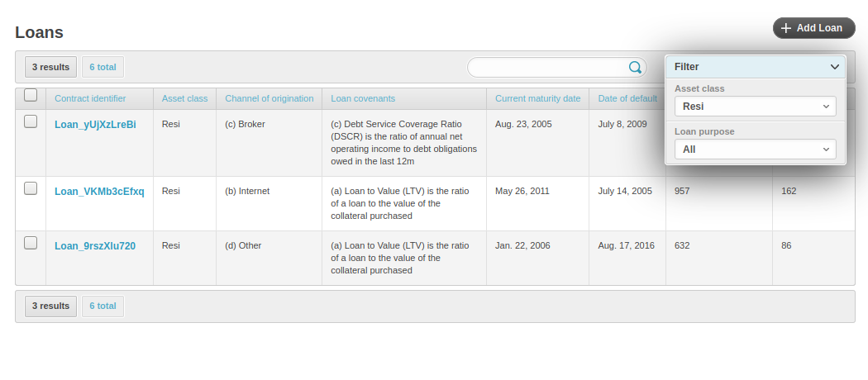Open loan Loan_VKMb3cEfxq

coord(99,192)
